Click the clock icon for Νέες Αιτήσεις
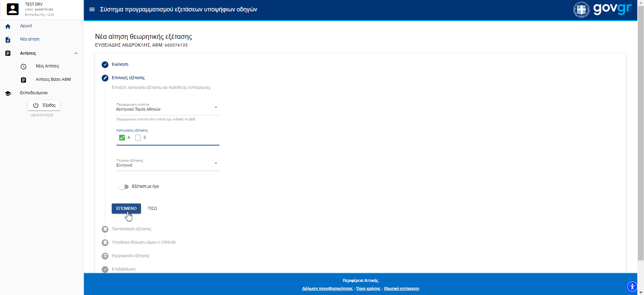The width and height of the screenshot is (644, 295). pyautogui.click(x=23, y=67)
